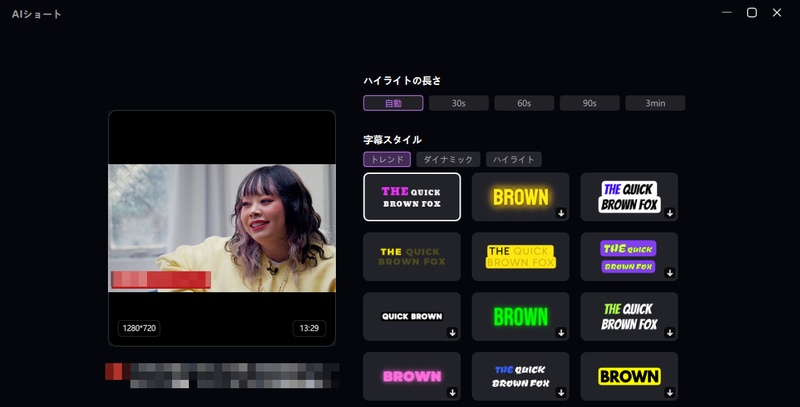
Task: Select the purple THE QUICK BROWN FOX style
Action: coord(411,197)
